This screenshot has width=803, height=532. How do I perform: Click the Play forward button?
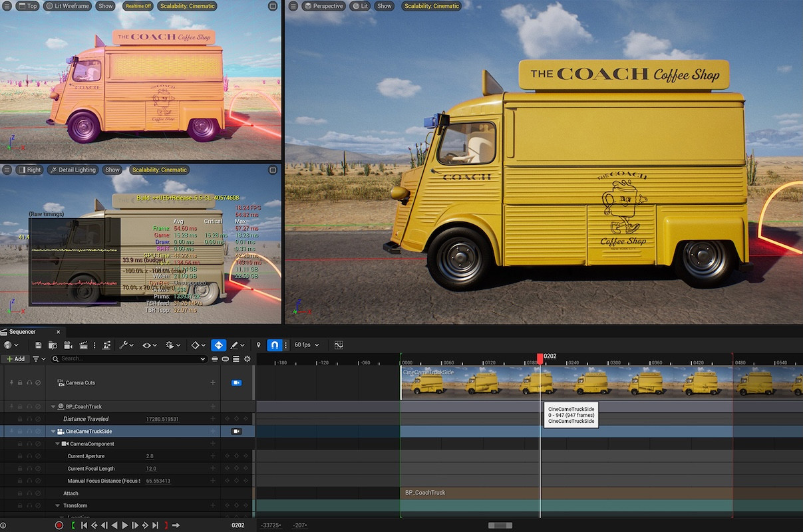tap(124, 525)
